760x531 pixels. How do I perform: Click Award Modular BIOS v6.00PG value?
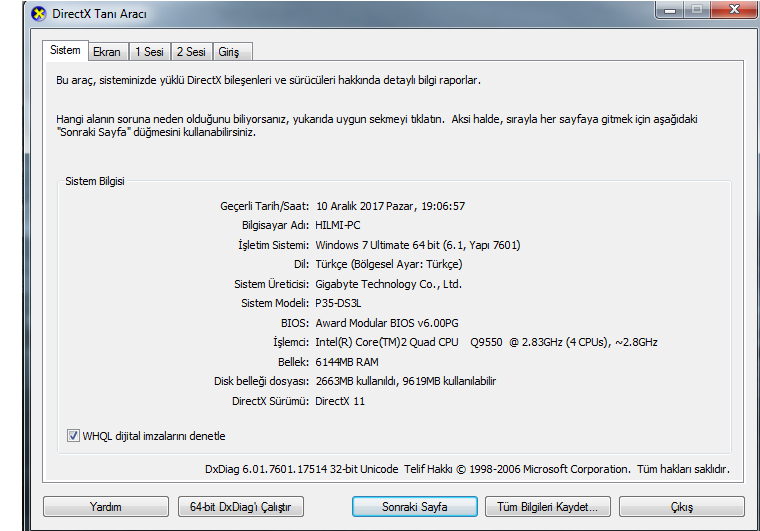[387, 323]
